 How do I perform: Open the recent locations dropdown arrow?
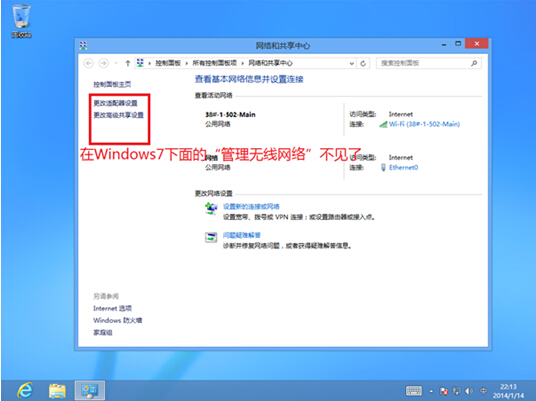[x=116, y=63]
